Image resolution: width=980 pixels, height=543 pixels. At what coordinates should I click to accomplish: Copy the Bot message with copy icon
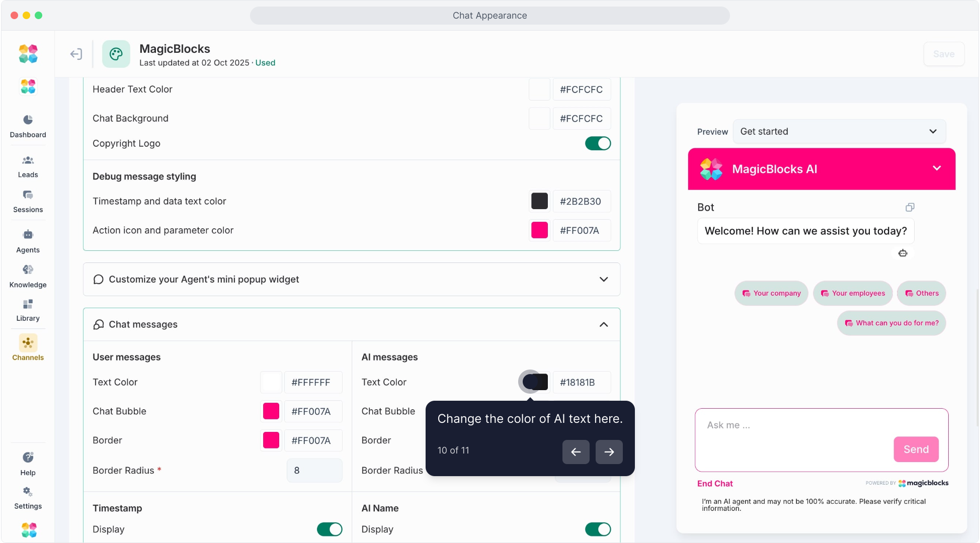tap(910, 207)
